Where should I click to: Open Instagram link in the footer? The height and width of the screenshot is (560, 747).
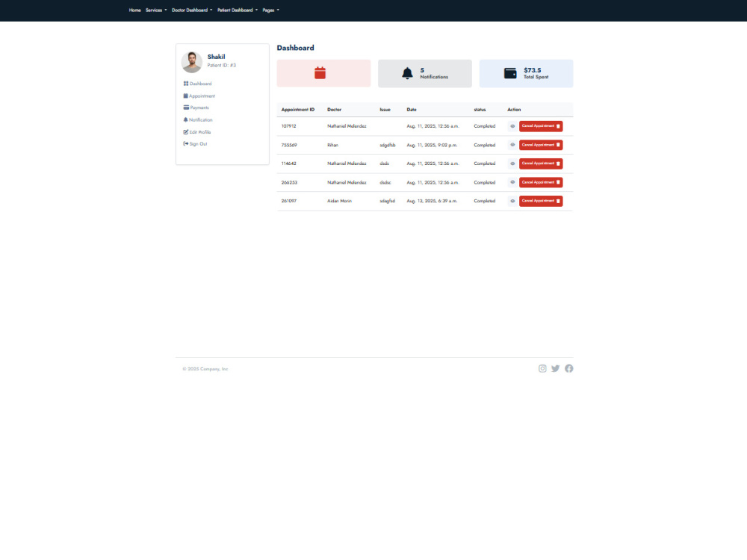pyautogui.click(x=542, y=369)
